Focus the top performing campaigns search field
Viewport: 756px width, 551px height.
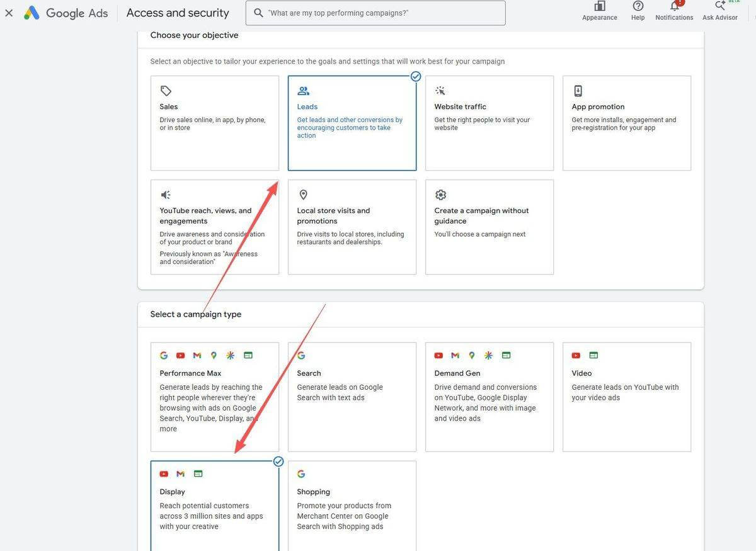(375, 13)
